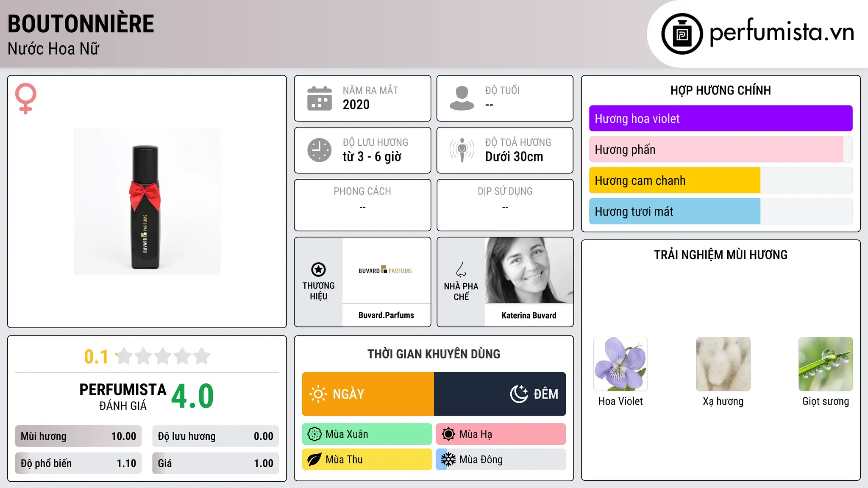
Task: Choose the Mùa Hạ season bar
Action: point(501,434)
